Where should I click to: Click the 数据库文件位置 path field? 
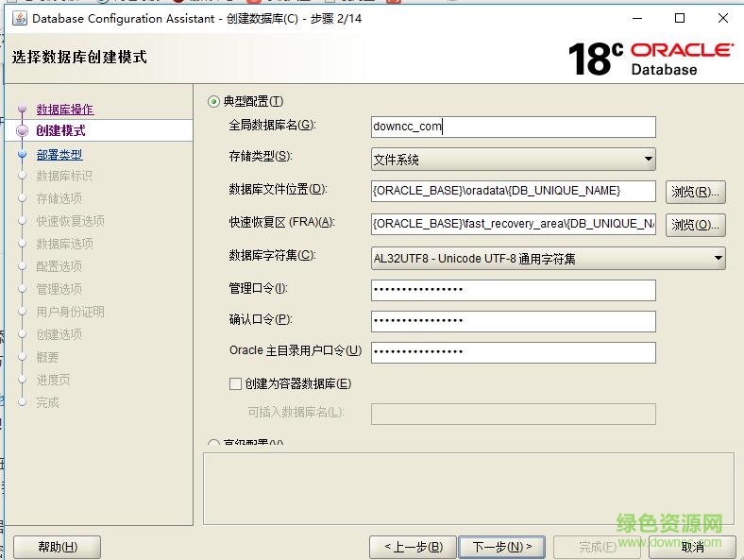click(x=514, y=191)
